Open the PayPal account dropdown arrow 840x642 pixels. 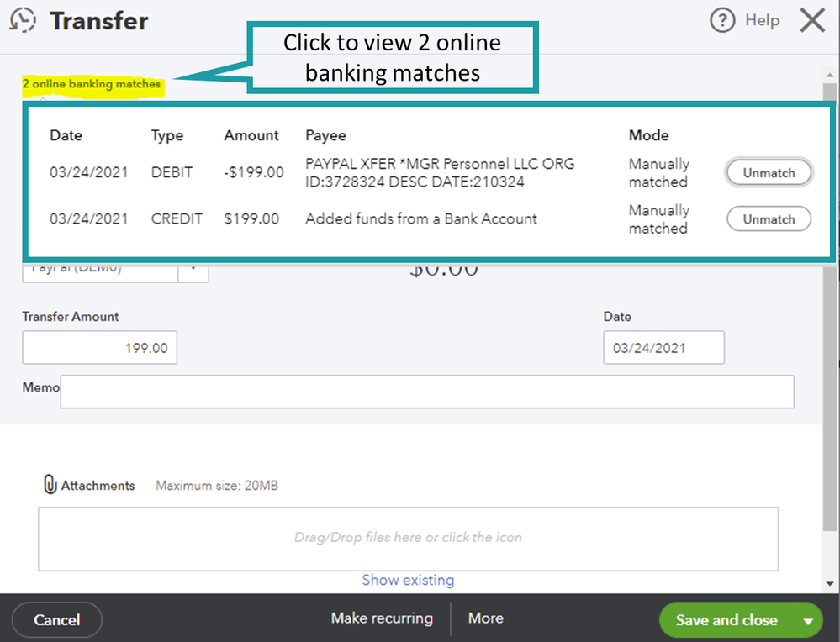pos(193,270)
